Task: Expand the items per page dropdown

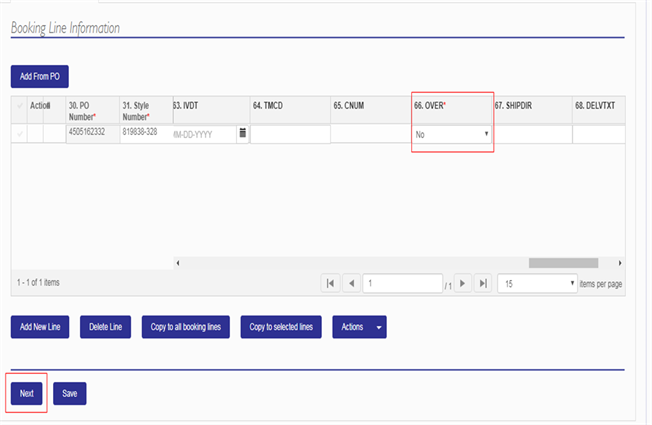Action: pos(537,284)
